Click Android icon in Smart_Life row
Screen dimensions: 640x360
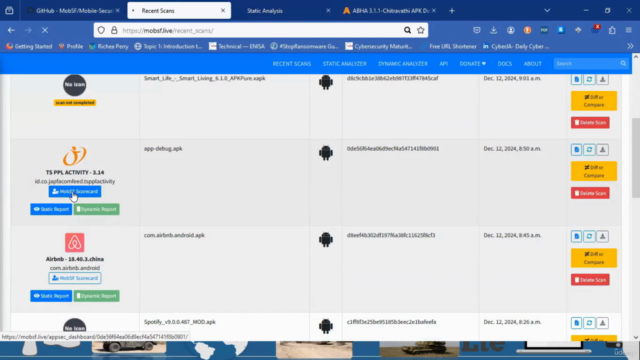(326, 82)
